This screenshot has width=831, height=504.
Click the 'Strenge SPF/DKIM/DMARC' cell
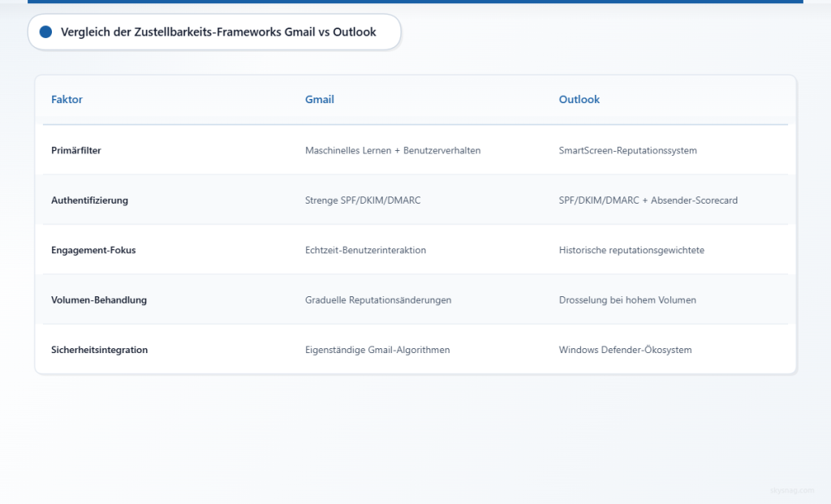pyautogui.click(x=363, y=200)
